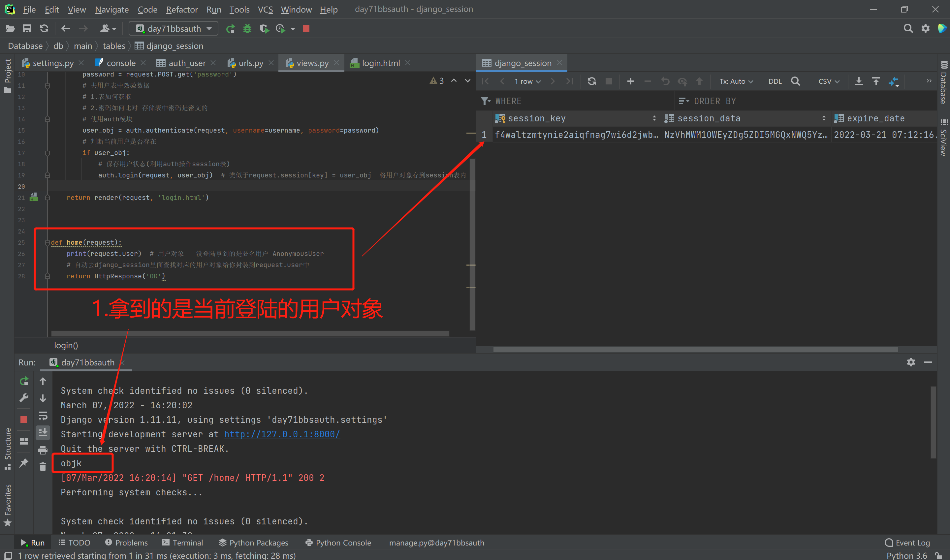Navigate back with the left arrow
The height and width of the screenshot is (560, 950).
66,29
